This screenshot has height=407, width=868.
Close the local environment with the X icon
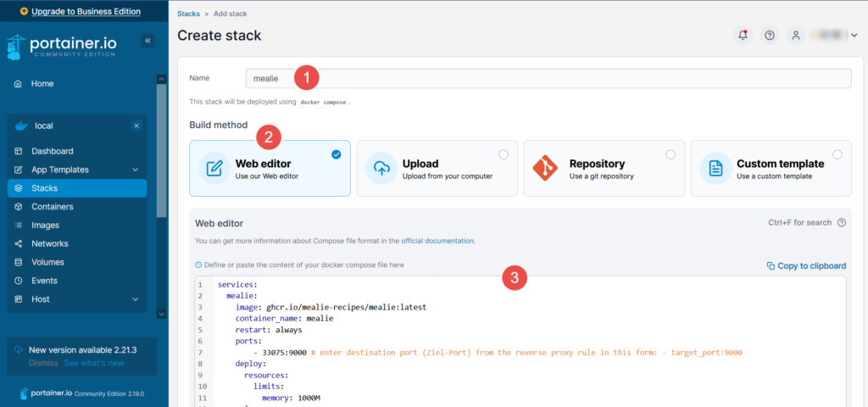[136, 125]
